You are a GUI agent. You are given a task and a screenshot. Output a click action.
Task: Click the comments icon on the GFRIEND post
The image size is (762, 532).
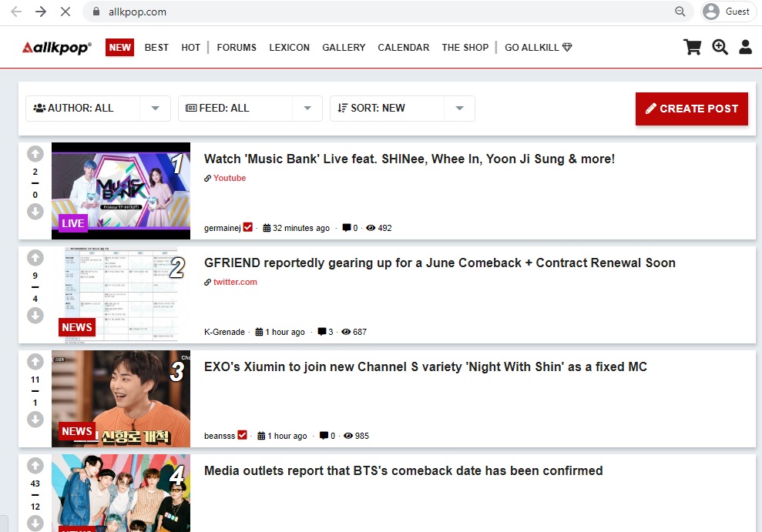(323, 331)
